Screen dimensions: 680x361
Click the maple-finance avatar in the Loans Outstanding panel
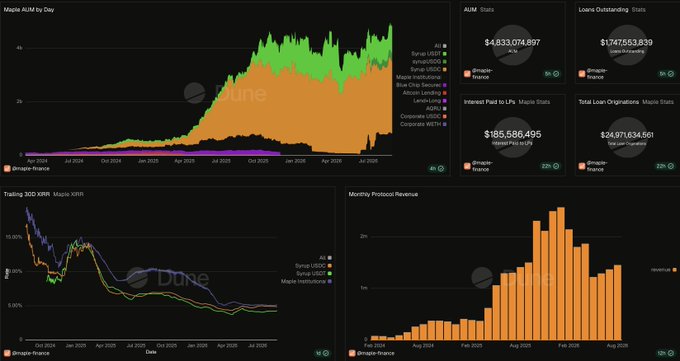click(582, 74)
